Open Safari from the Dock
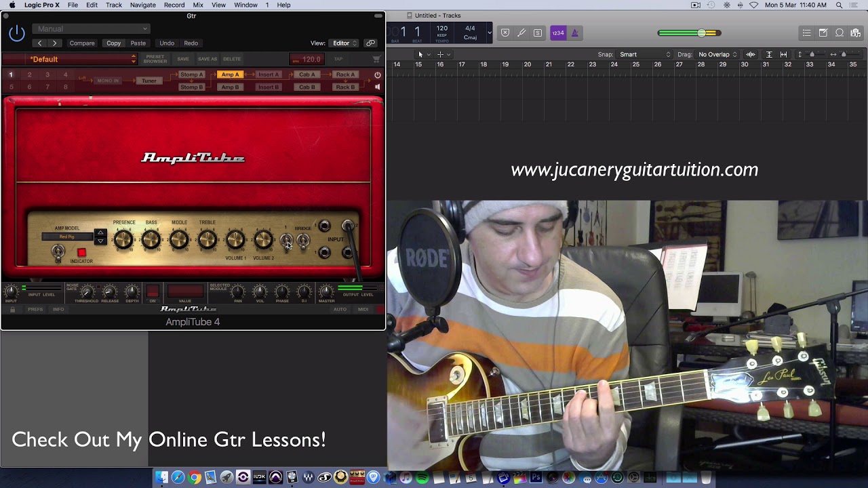The image size is (868, 488). pos(178,478)
